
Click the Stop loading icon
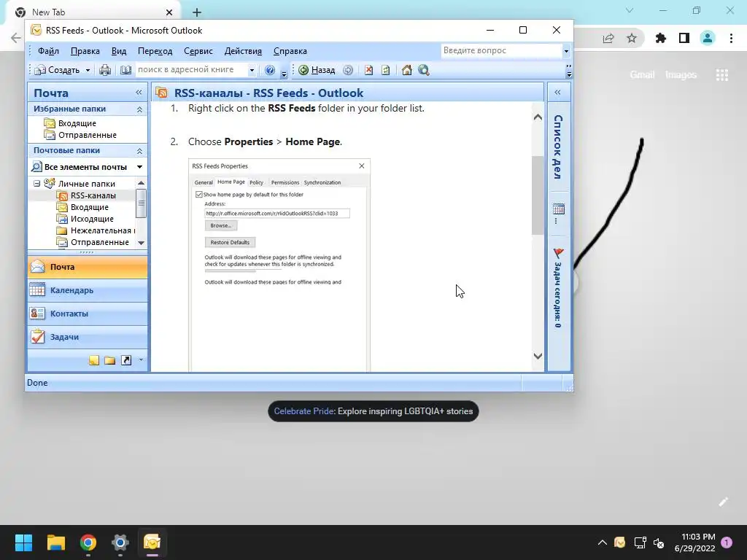[x=368, y=70]
